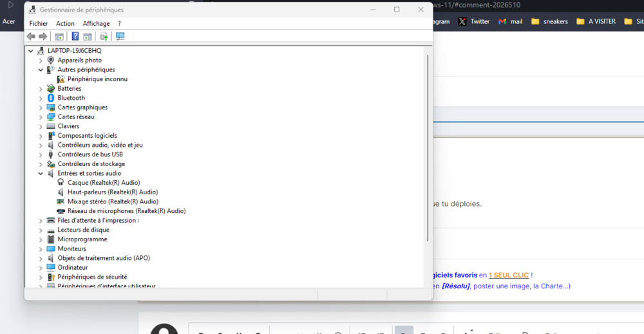Image resolution: width=644 pixels, height=334 pixels.
Task: Select the Bluetooth device category icon
Action: (51, 98)
